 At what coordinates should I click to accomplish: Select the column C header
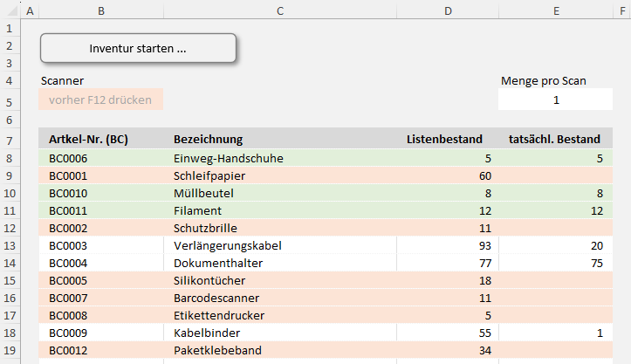point(279,10)
